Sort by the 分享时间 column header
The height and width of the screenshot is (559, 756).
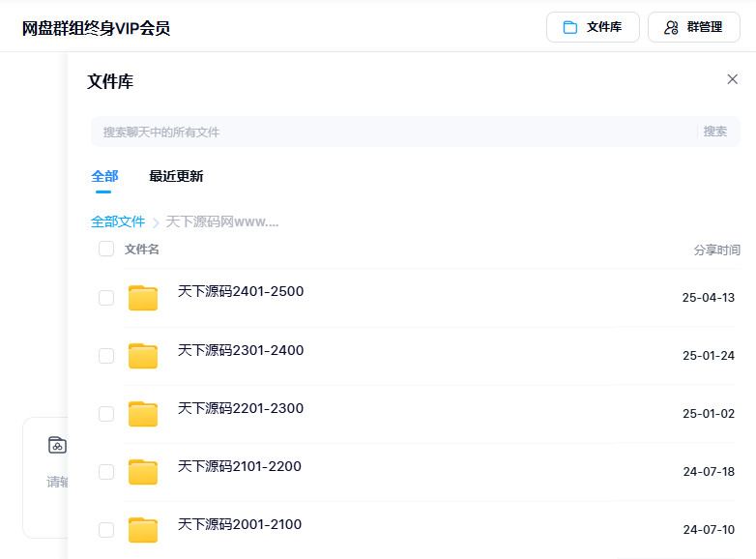coord(716,250)
